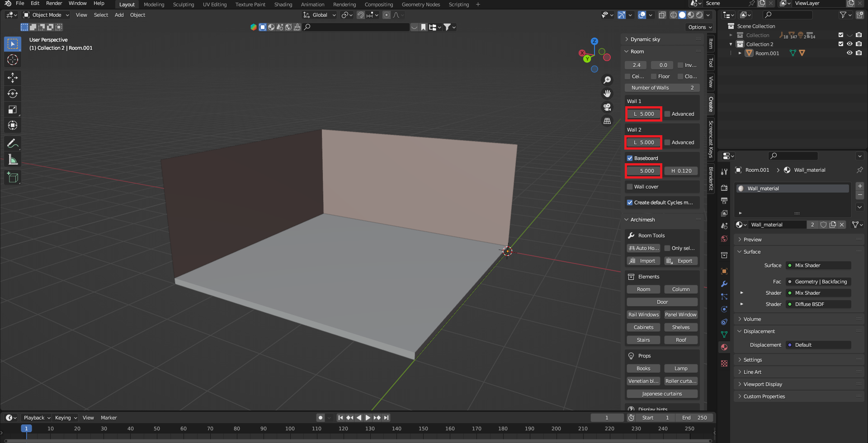Click the viewport pan hand icon
Viewport: 868px width, 443px height.
607,94
